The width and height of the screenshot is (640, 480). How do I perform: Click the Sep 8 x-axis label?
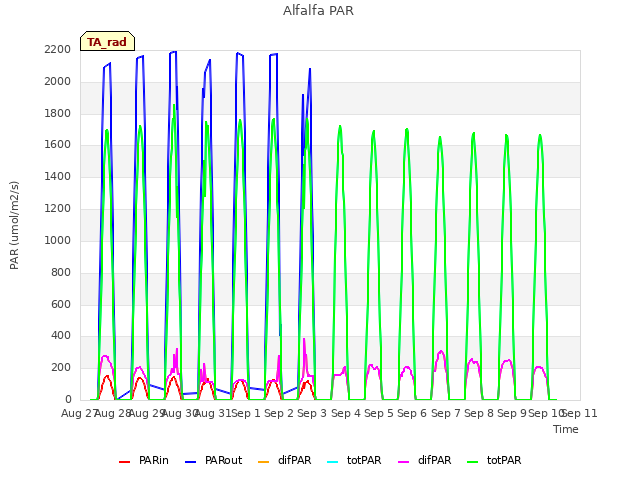479,413
